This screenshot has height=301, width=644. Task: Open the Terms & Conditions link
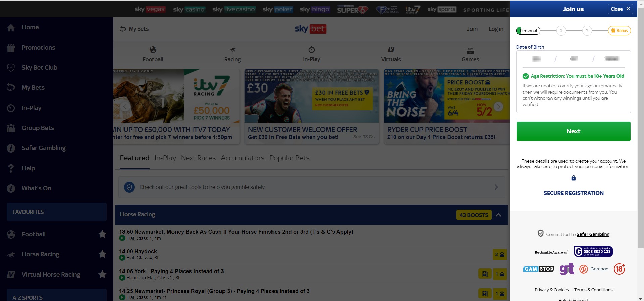(x=593, y=290)
